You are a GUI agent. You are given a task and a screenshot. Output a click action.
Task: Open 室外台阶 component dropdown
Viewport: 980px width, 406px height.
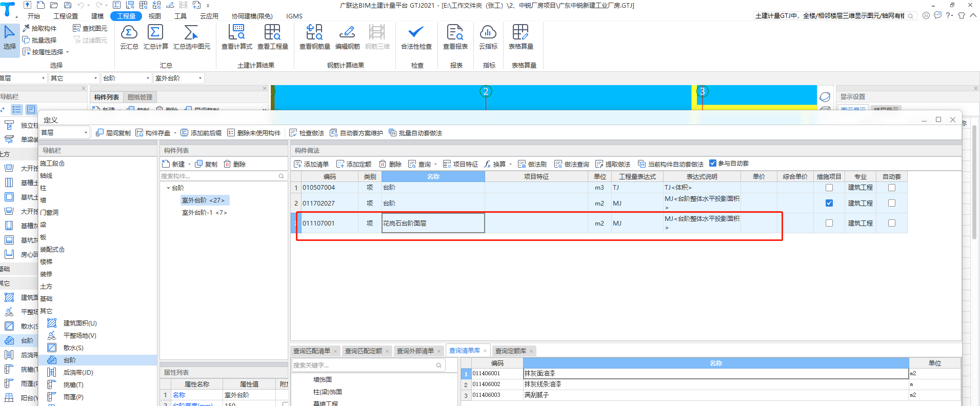click(178, 78)
